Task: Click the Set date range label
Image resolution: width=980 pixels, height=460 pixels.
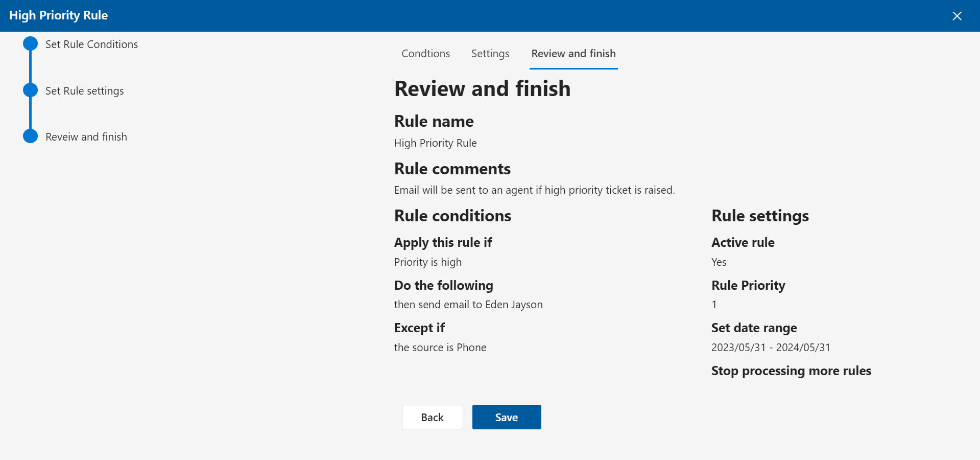Action: (x=754, y=328)
